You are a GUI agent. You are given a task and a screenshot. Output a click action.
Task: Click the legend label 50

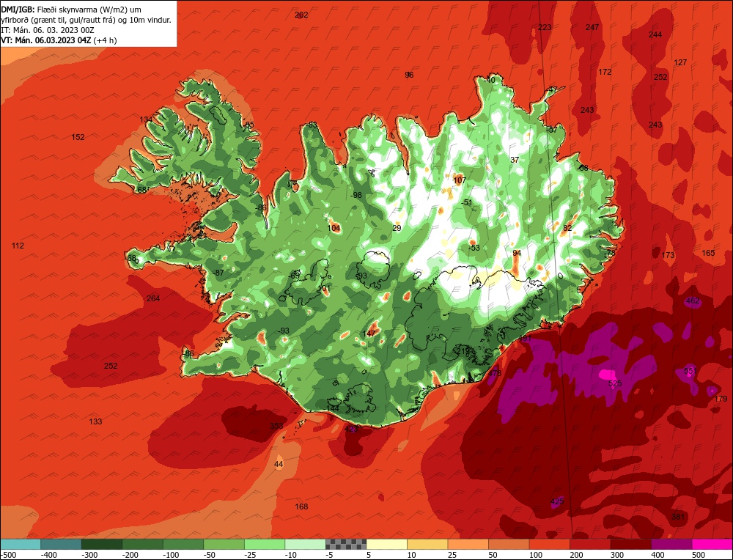495,555
